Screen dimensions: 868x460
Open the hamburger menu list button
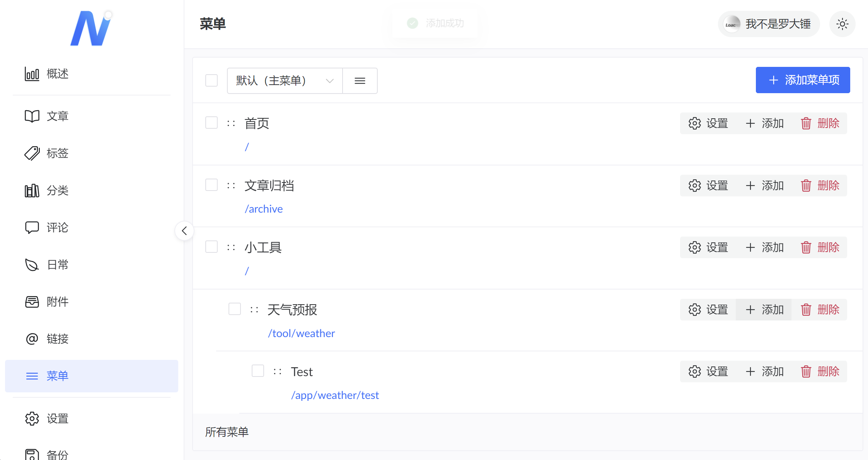point(360,80)
